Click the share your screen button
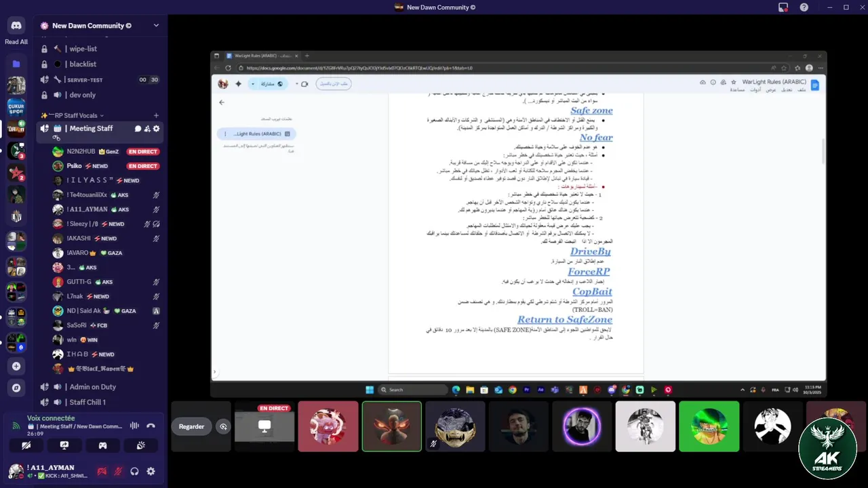 64,445
